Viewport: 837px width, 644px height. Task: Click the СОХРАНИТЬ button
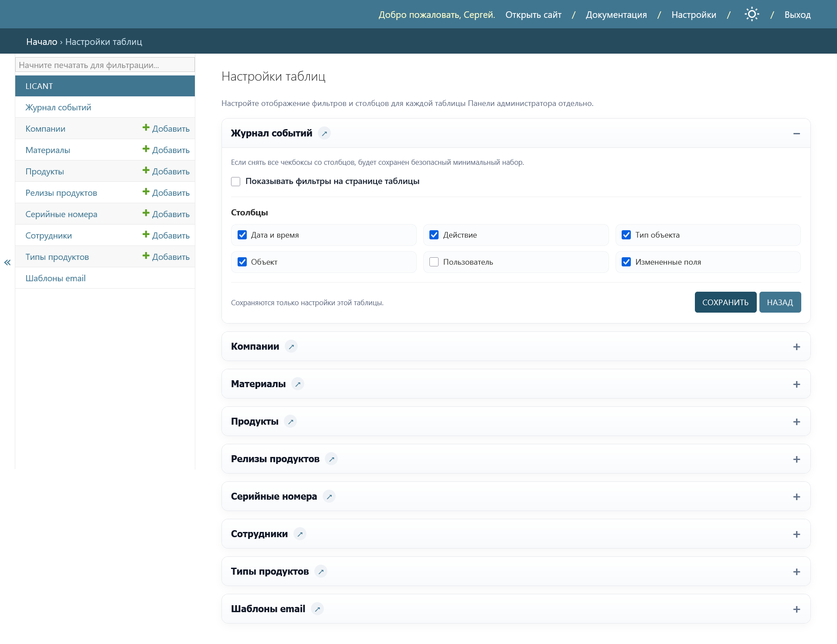[x=725, y=302]
